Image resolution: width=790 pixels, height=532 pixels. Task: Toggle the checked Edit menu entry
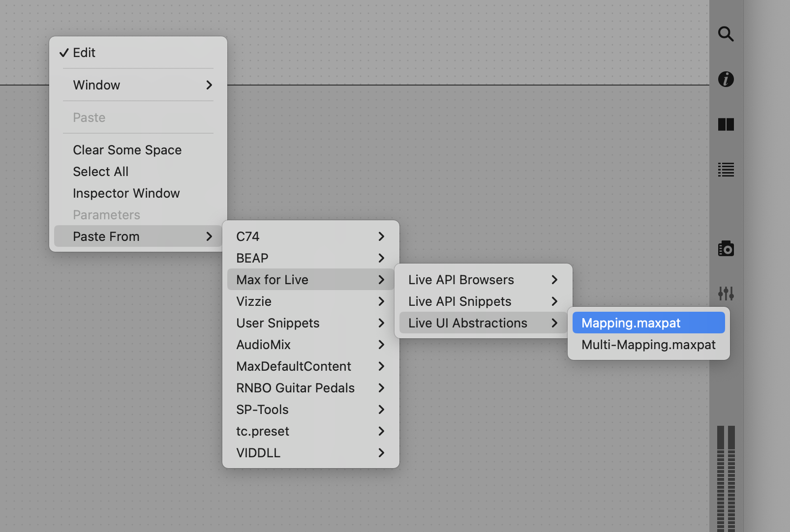click(x=138, y=53)
